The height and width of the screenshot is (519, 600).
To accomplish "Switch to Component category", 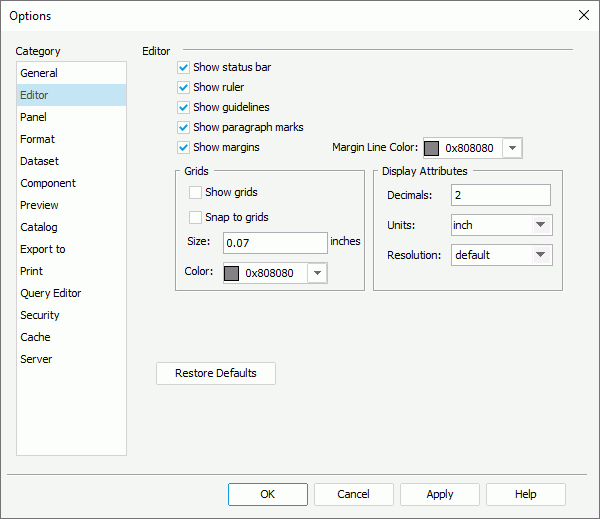I will (71, 183).
